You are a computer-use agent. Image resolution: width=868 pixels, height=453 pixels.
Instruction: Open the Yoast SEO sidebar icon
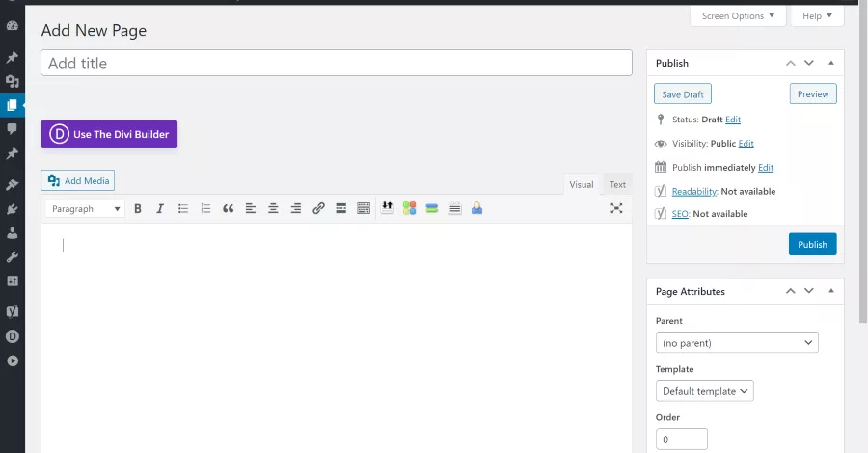point(13,311)
